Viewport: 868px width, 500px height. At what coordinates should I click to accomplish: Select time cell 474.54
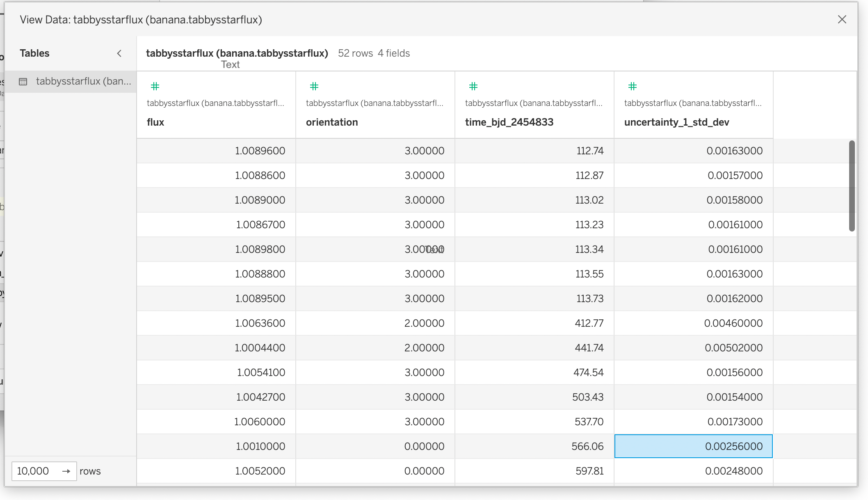(535, 373)
